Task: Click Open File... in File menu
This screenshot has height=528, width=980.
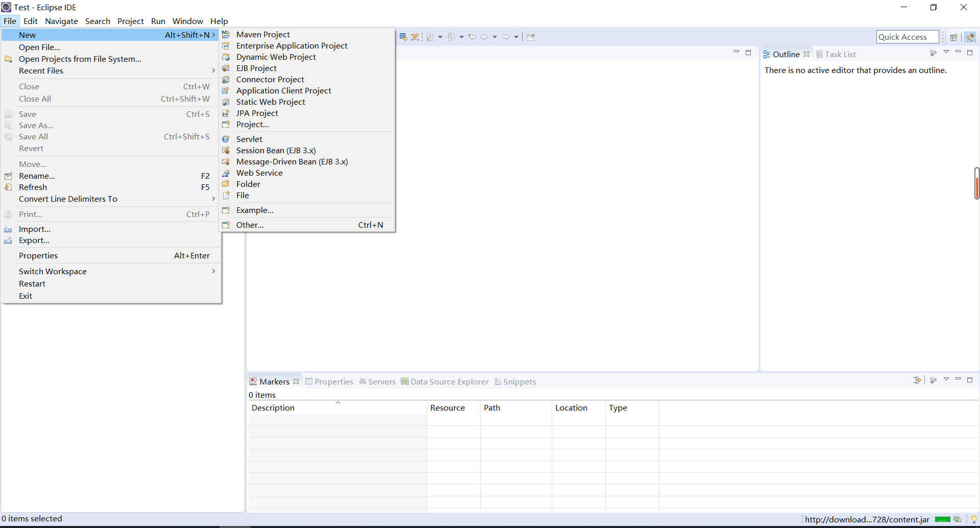Action: click(x=111, y=47)
